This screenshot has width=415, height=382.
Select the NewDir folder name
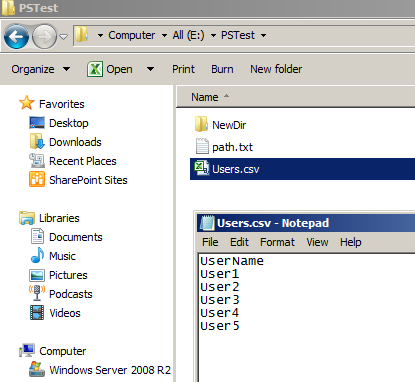click(x=229, y=125)
